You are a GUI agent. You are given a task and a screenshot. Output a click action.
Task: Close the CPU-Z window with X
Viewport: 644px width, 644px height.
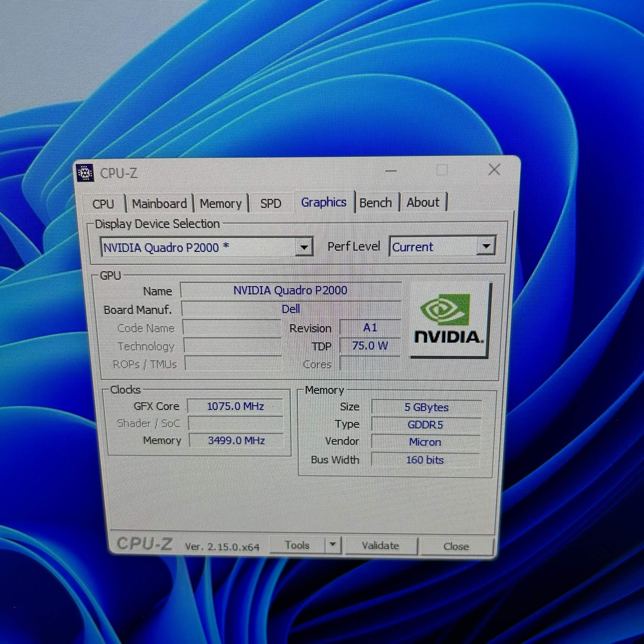pos(494,170)
